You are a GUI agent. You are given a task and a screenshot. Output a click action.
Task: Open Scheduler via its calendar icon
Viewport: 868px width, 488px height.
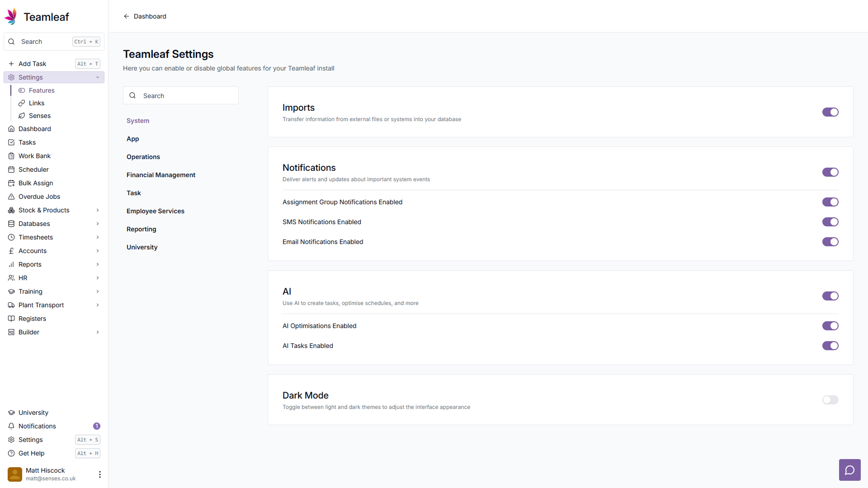coord(11,169)
